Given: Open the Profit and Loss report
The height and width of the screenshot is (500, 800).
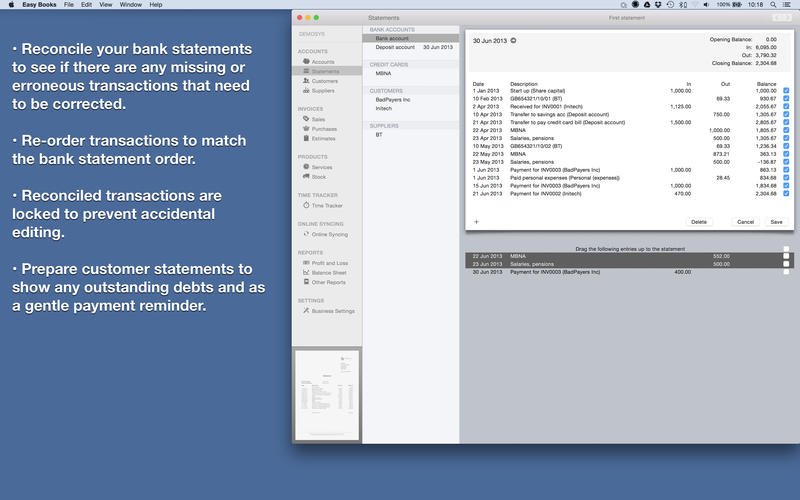Looking at the screenshot, I should click(x=329, y=263).
